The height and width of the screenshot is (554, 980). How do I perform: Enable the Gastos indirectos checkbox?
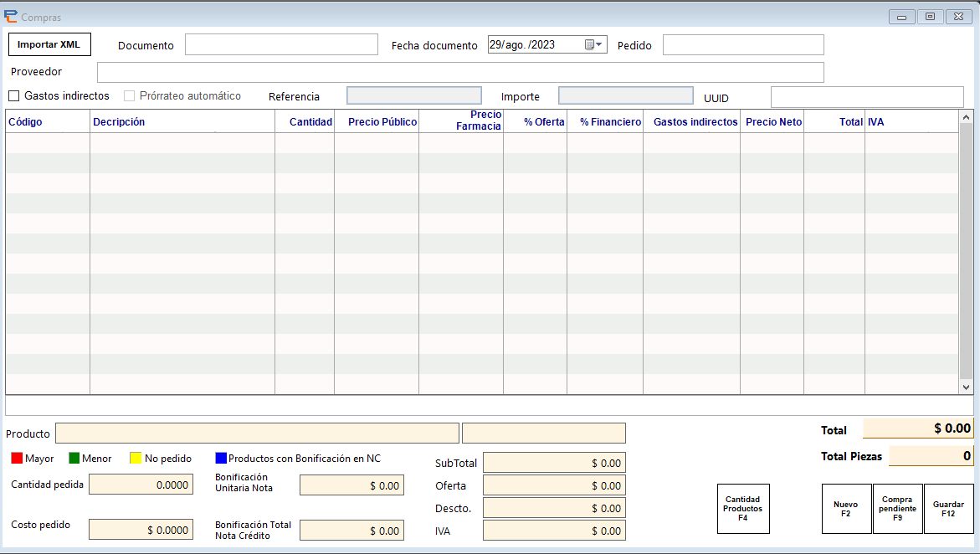(13, 95)
